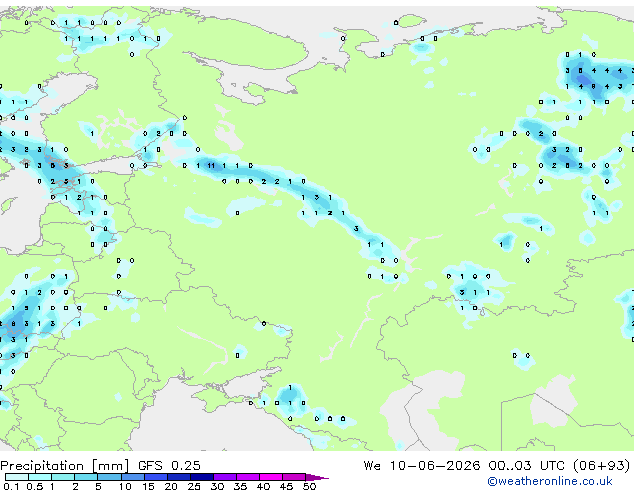Select the 'Precipitation [mm]' title text
The height and width of the screenshot is (490, 634).
[65, 466]
